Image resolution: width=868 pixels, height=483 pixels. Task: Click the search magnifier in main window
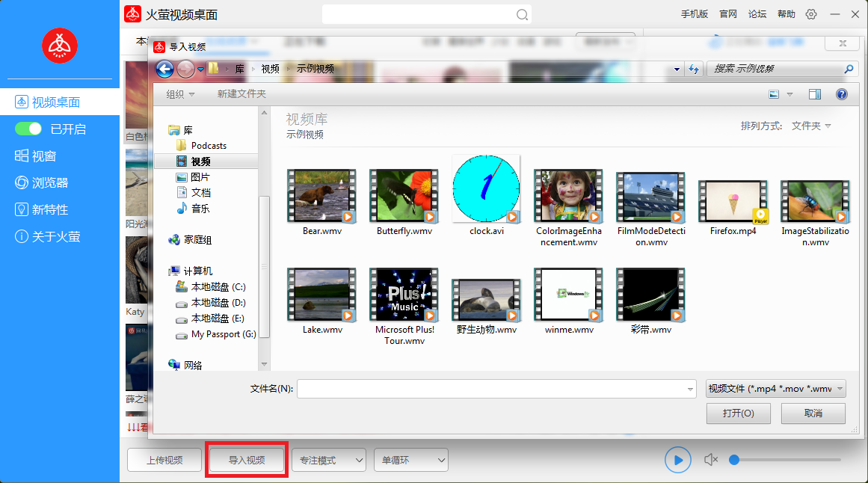point(521,15)
